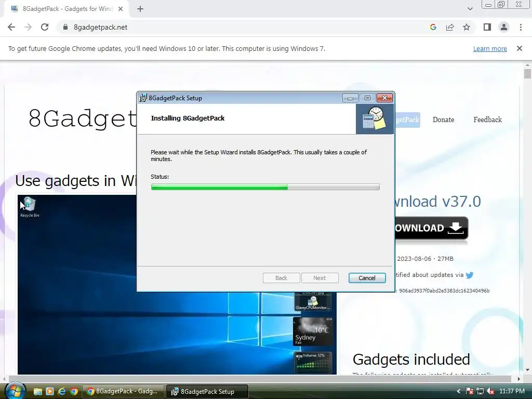Launch Windows Media Player from the taskbar

(x=49, y=392)
